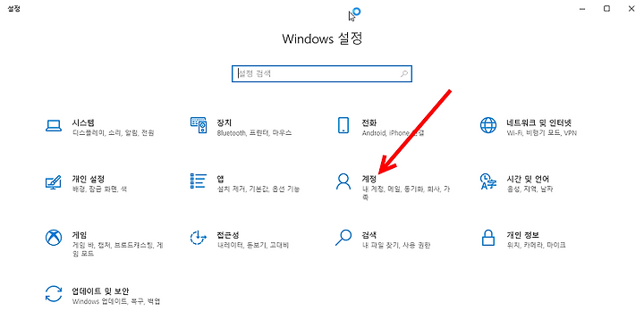Maximize the 설정 window

click(606, 9)
